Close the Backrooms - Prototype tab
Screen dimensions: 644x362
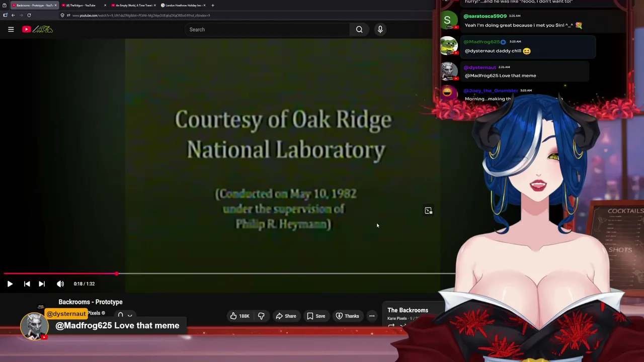55,5
